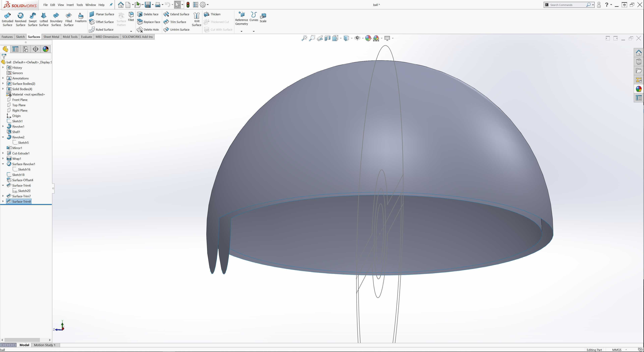The image size is (644, 352).
Task: Click the Offset Surface tool
Action: 102,22
